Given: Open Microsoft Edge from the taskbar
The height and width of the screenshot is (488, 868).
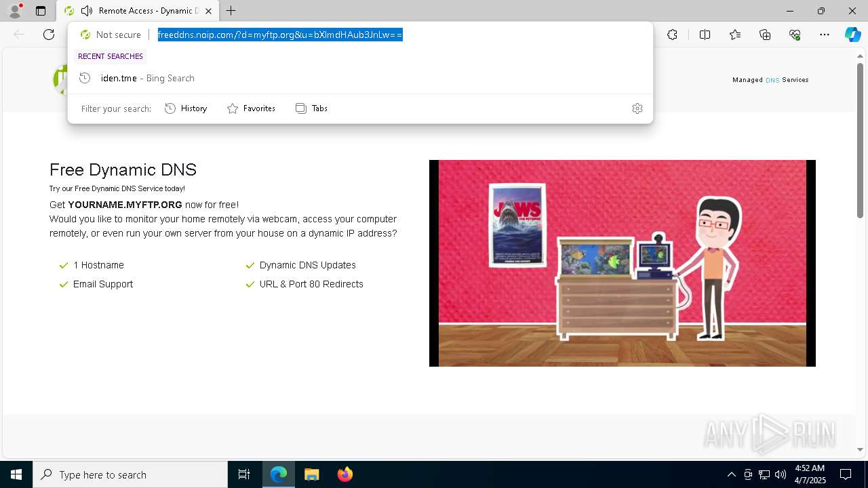Looking at the screenshot, I should point(279,474).
